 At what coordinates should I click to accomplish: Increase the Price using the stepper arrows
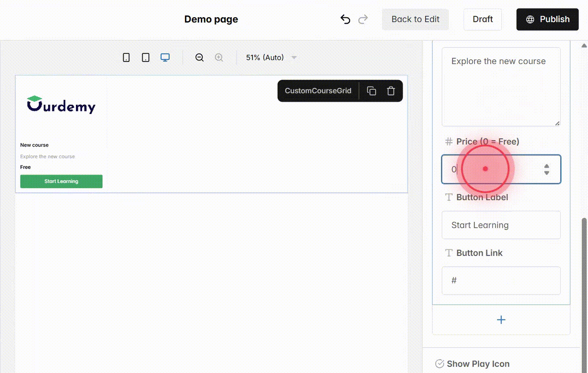(x=547, y=166)
